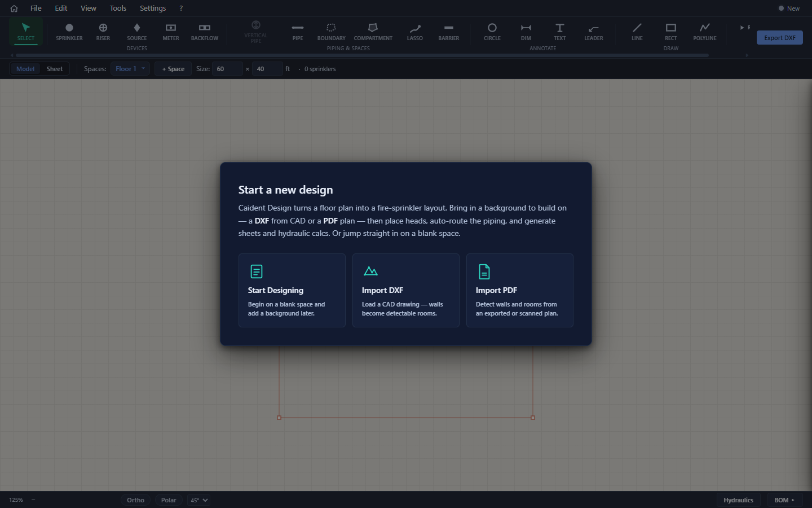The width and height of the screenshot is (812, 508).
Task: Click the 125% zoom level readout
Action: [x=16, y=500]
